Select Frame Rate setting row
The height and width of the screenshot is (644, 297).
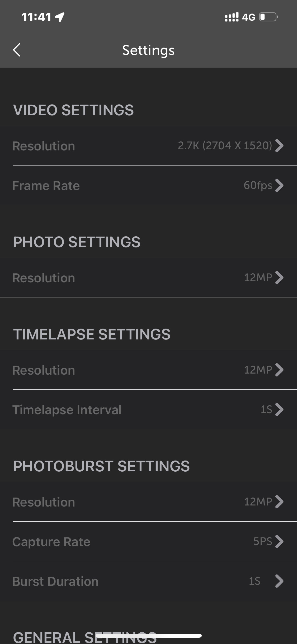click(x=106, y=186)
